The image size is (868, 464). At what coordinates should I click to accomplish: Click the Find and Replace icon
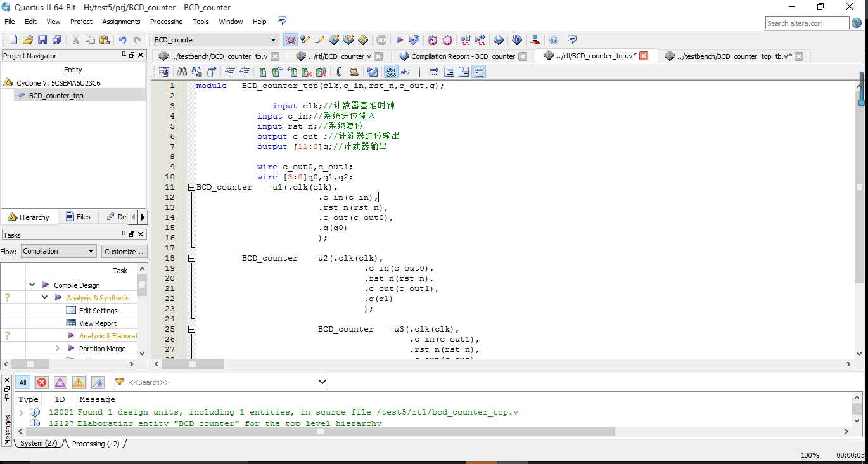point(196,72)
